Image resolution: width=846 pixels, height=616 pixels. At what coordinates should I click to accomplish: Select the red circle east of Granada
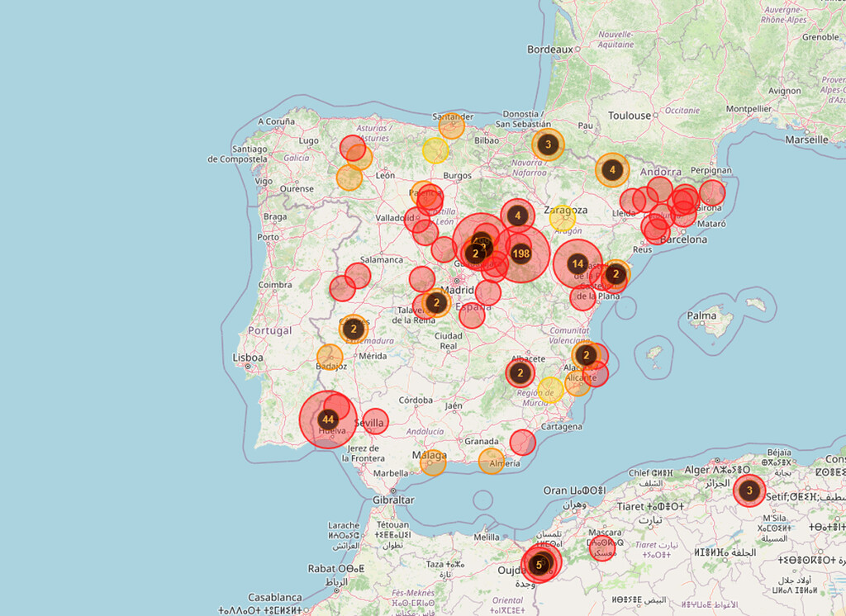point(523,443)
